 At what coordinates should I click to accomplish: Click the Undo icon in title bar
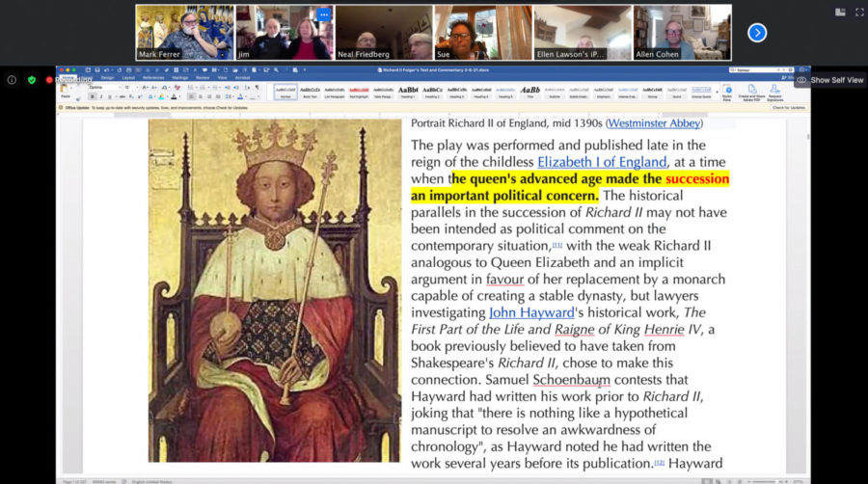coord(106,70)
